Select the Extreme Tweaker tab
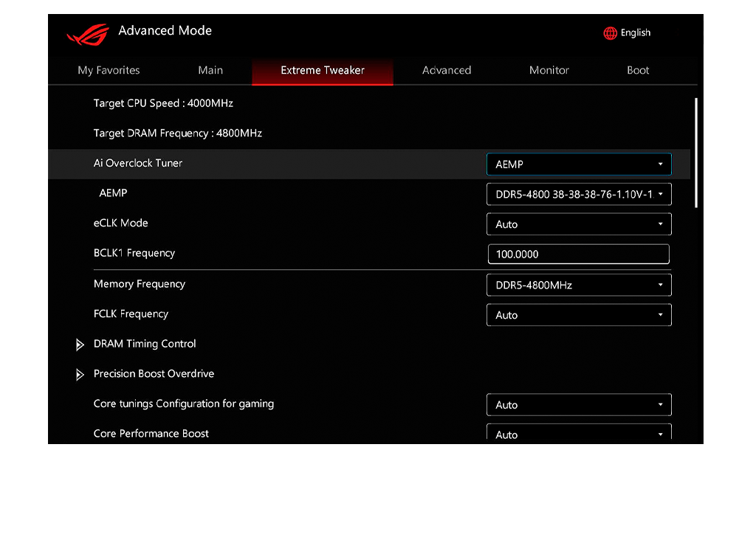Image resolution: width=756 pixels, height=540 pixels. pyautogui.click(x=323, y=71)
